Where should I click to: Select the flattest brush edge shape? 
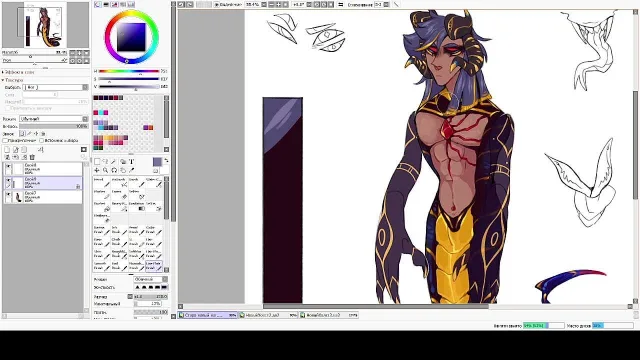(164, 287)
